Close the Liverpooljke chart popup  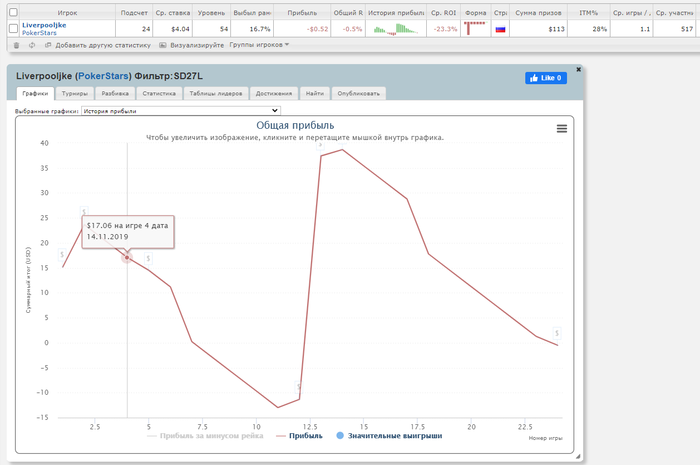click(x=578, y=70)
